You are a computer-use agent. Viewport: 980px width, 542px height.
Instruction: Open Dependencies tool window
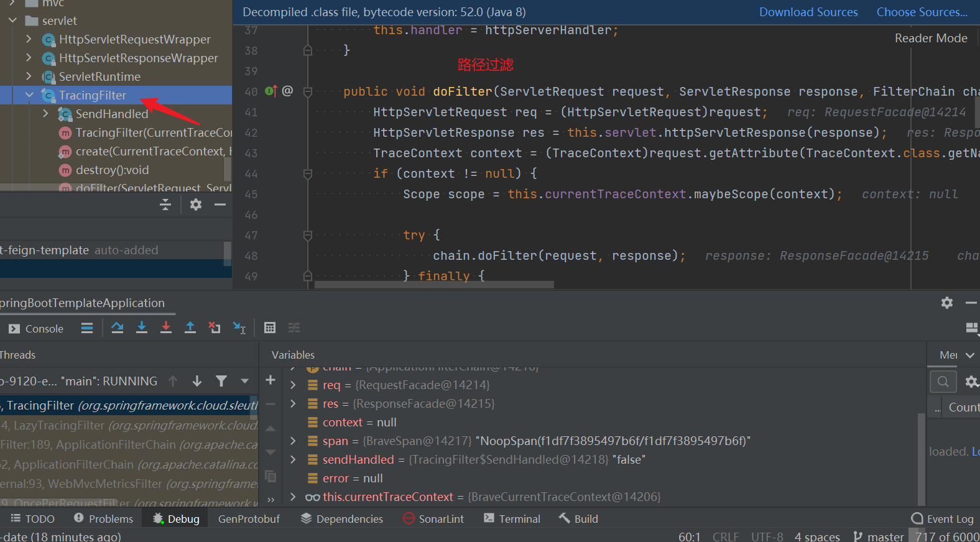pyautogui.click(x=341, y=519)
